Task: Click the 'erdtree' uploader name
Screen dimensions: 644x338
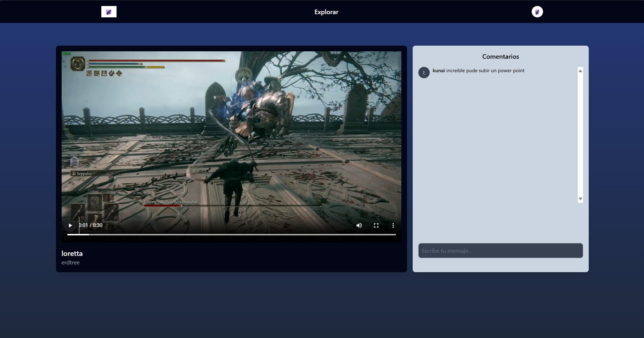Action: [70, 263]
